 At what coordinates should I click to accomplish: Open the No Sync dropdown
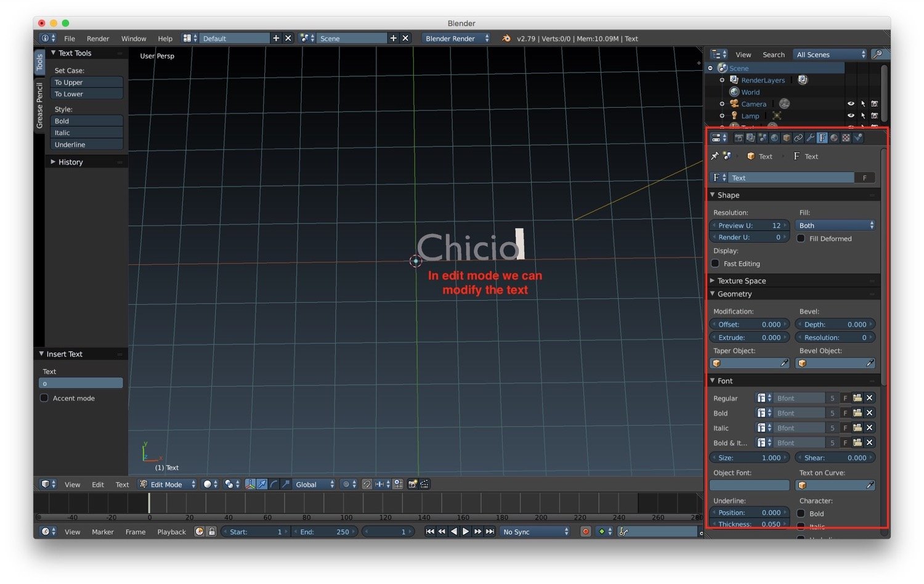[535, 532]
